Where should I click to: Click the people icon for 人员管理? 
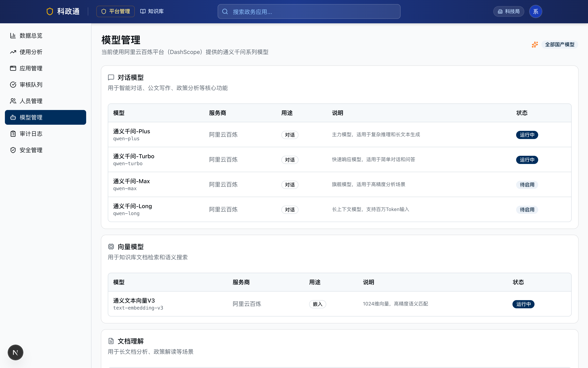click(x=13, y=101)
